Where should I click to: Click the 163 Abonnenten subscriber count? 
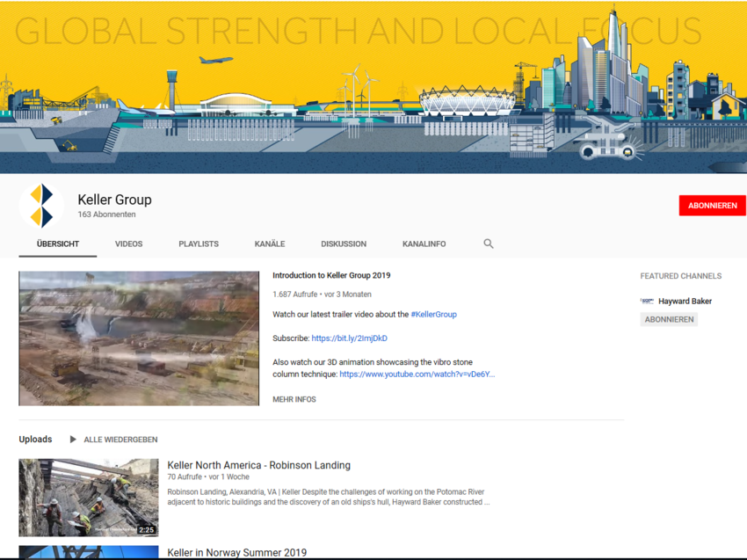(106, 215)
